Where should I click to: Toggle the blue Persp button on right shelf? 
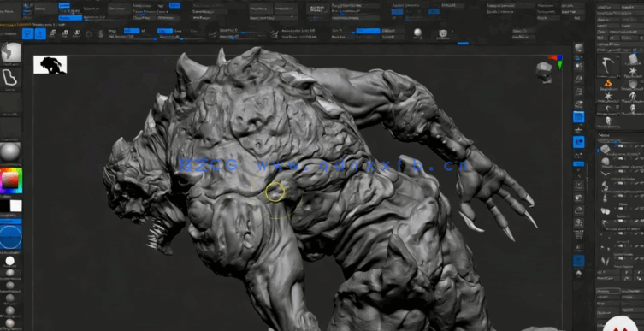[579, 117]
